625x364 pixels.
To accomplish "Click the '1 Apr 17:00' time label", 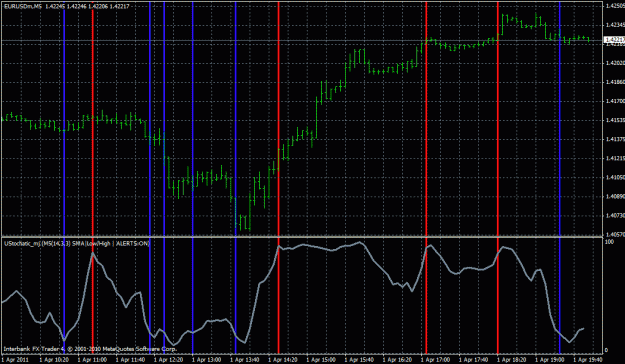I will 436,360.
